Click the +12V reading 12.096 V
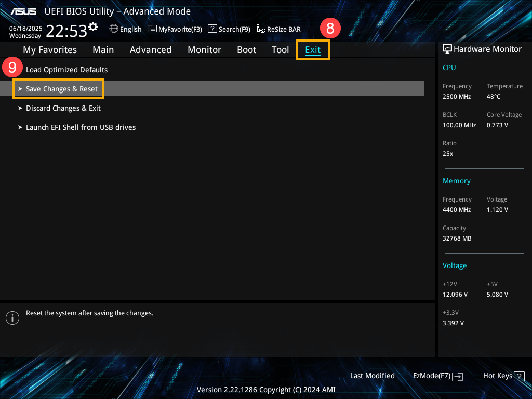 [455, 295]
